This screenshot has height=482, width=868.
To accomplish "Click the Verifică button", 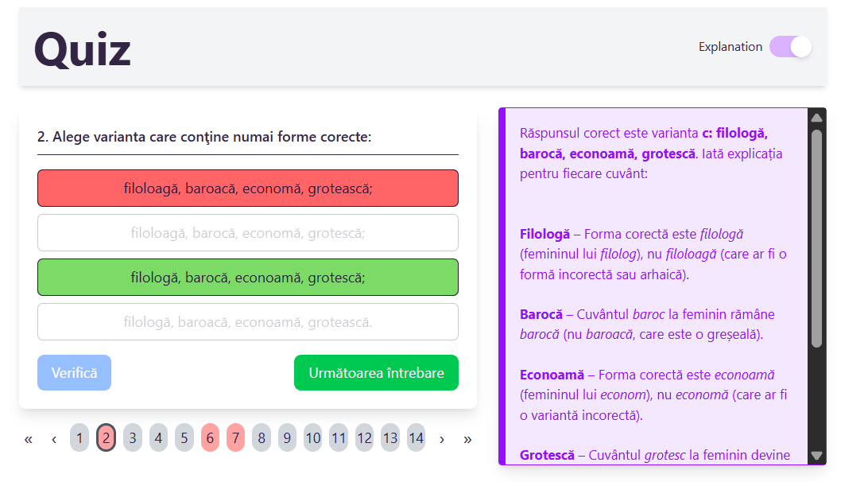I will [x=74, y=373].
